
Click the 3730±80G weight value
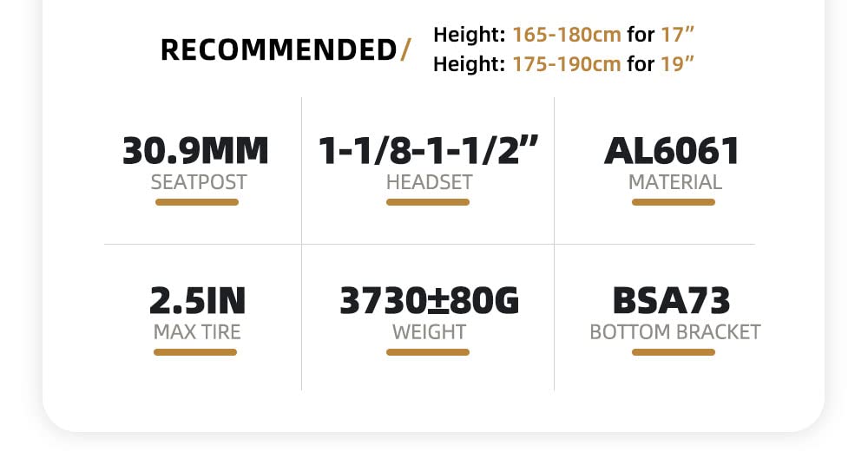(429, 301)
